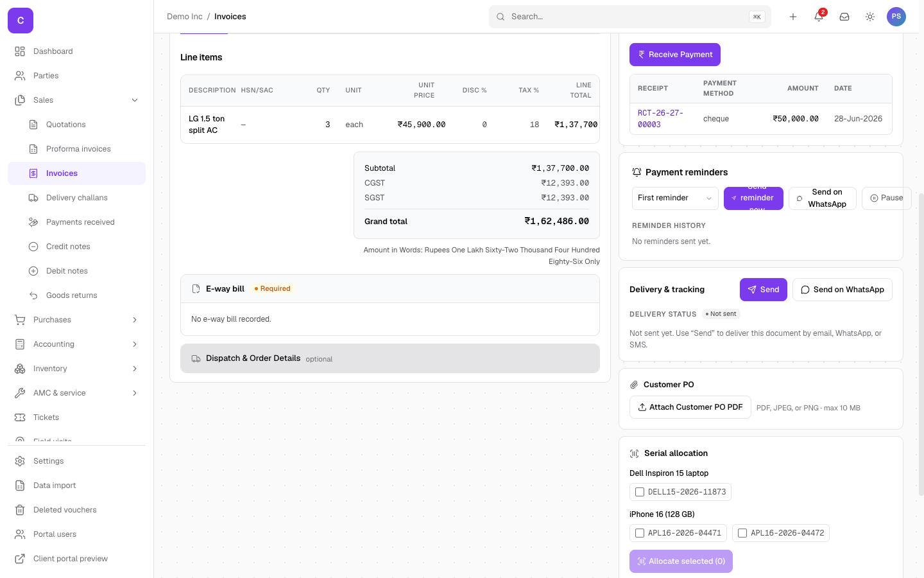Viewport: 924px width, 578px height.
Task: Check serial APL16-2026-04471 checkbox
Action: point(640,533)
